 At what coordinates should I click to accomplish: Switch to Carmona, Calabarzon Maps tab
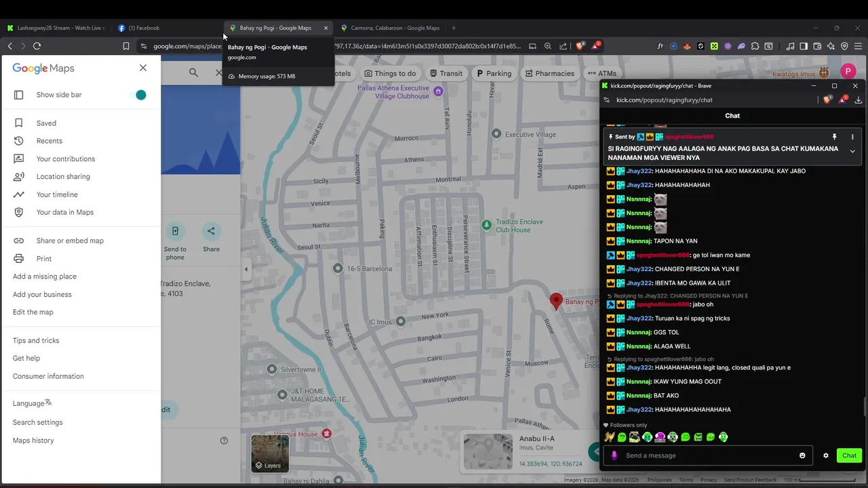point(390,28)
